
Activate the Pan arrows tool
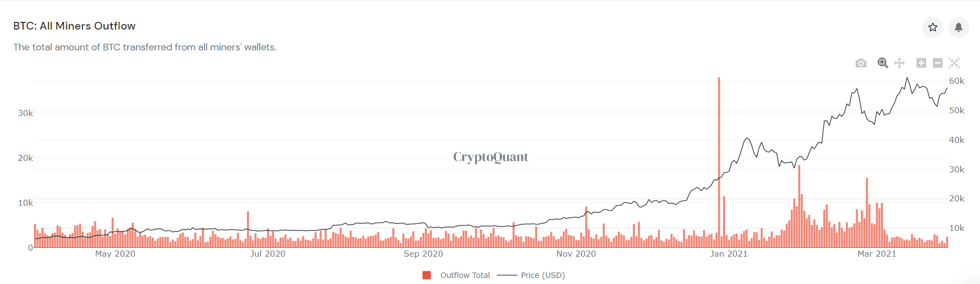pos(899,63)
